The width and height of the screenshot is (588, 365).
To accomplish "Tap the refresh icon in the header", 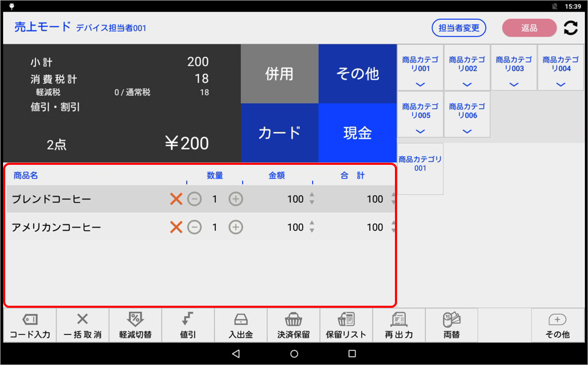I will point(571,28).
